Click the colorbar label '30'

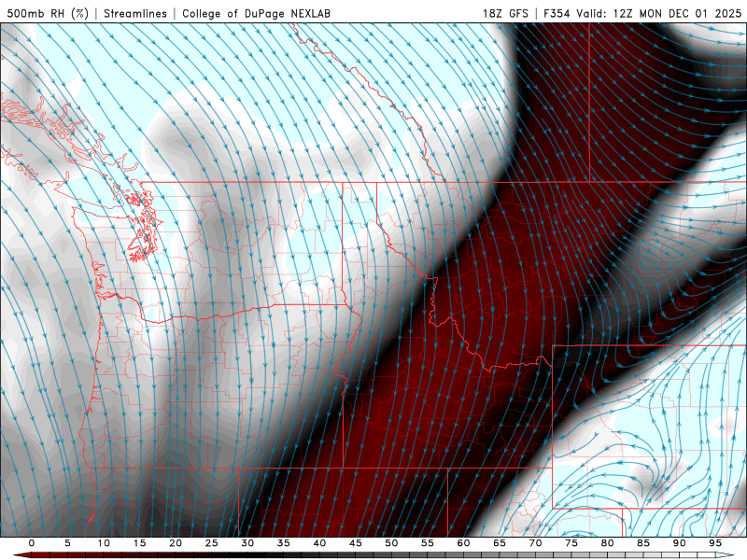tap(247, 543)
